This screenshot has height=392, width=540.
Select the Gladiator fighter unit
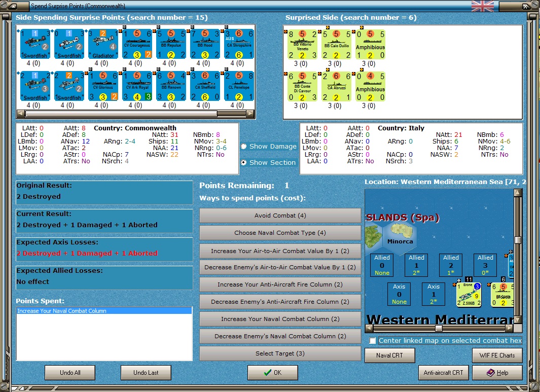point(103,44)
